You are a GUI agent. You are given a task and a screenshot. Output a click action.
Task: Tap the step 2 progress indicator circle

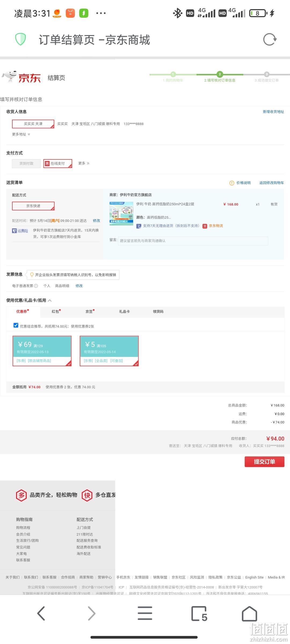pyautogui.click(x=220, y=74)
